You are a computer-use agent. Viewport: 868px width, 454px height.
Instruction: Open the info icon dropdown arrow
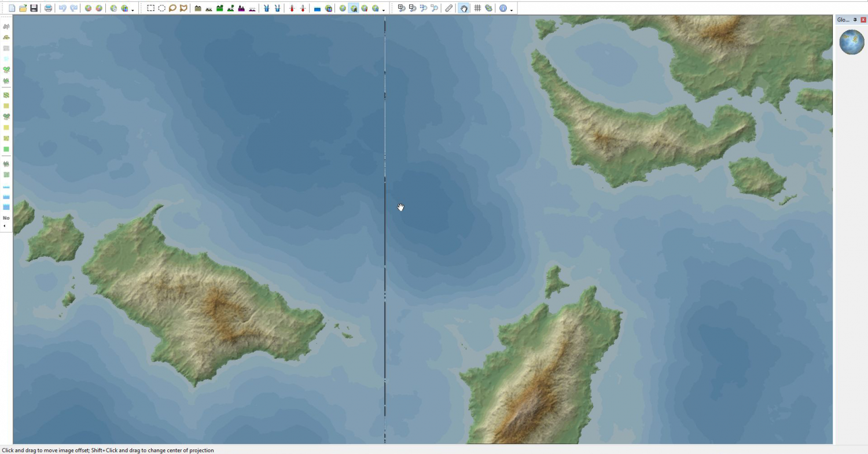tap(512, 9)
